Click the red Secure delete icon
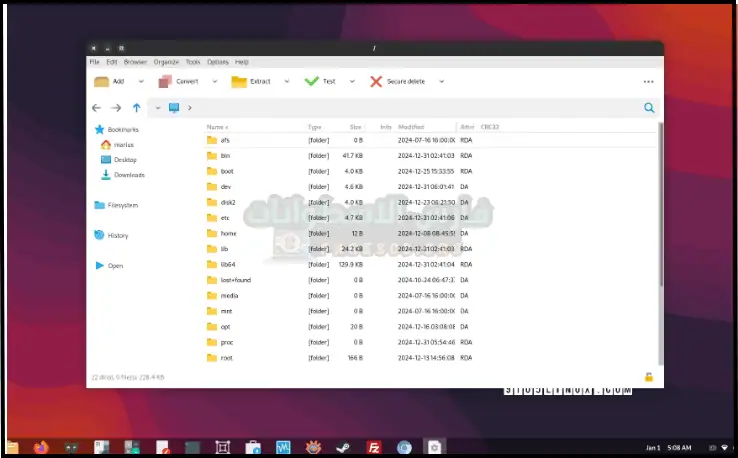Image resolution: width=738 pixels, height=458 pixels. point(376,81)
